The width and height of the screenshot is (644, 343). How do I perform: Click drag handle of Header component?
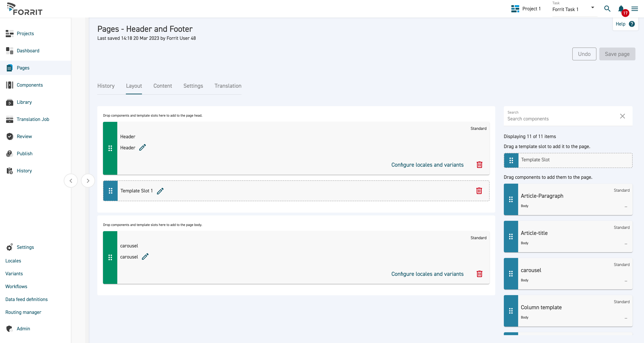pyautogui.click(x=110, y=148)
